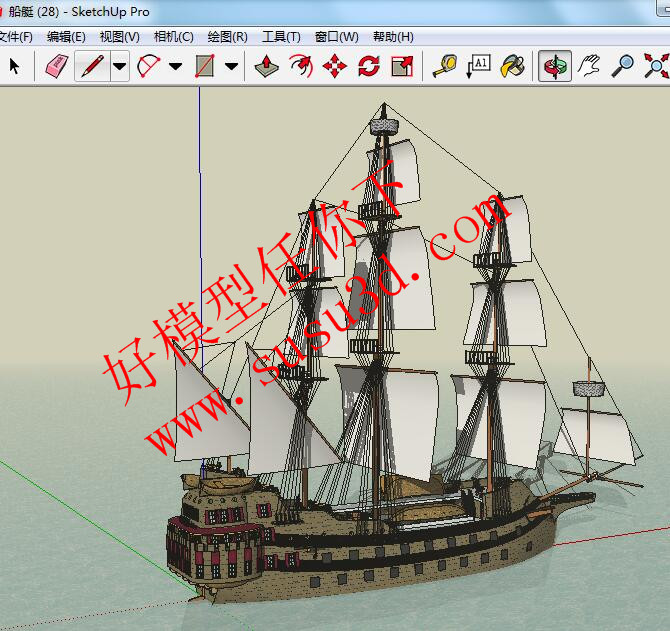Open the Rectangle tool dropdown arrow

[x=231, y=66]
